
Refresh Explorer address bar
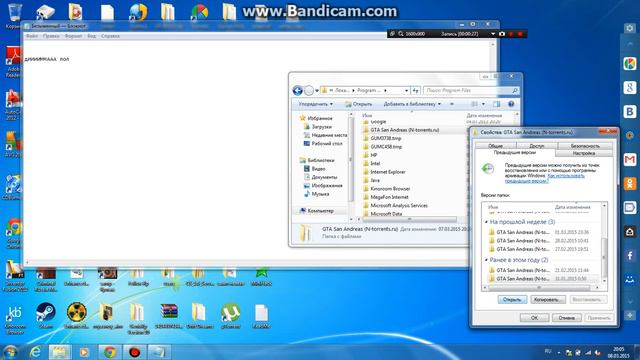coord(416,90)
